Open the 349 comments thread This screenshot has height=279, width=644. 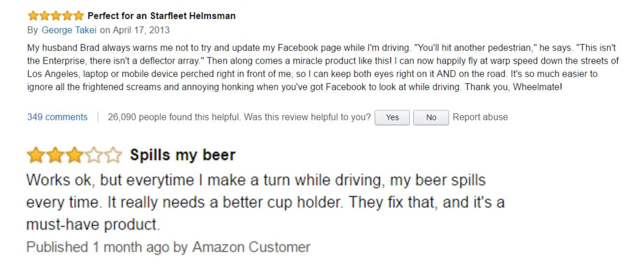[x=58, y=117]
